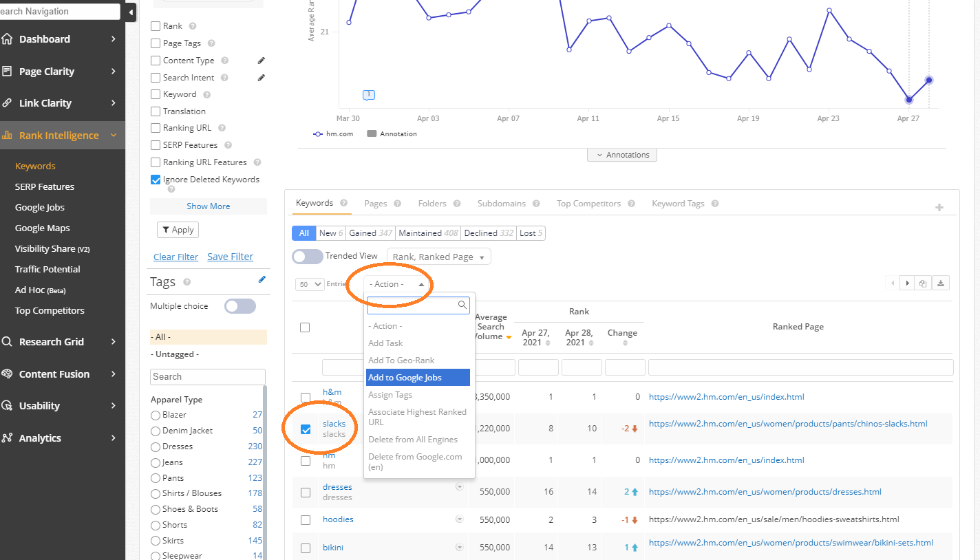Screen dimensions: 980x560
Task: Enable the Ranking URL filter checkbox
Action: click(x=156, y=128)
